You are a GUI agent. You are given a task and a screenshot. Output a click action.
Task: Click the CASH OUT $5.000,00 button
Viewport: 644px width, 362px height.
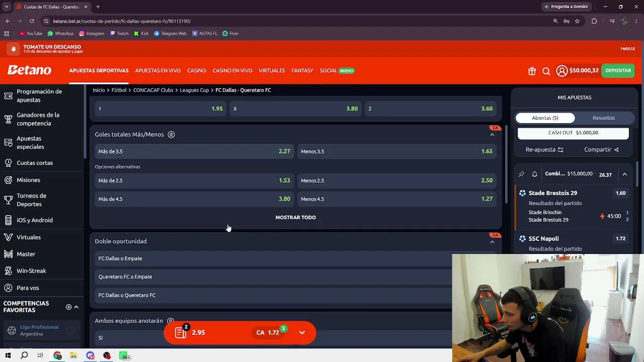pyautogui.click(x=573, y=133)
